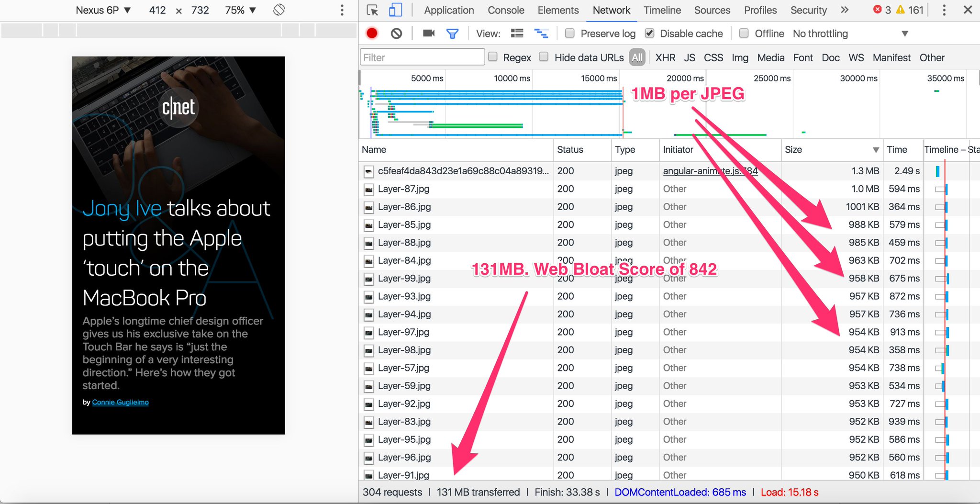Open the 75% zoom dropdown
This screenshot has width=980, height=504.
[240, 10]
